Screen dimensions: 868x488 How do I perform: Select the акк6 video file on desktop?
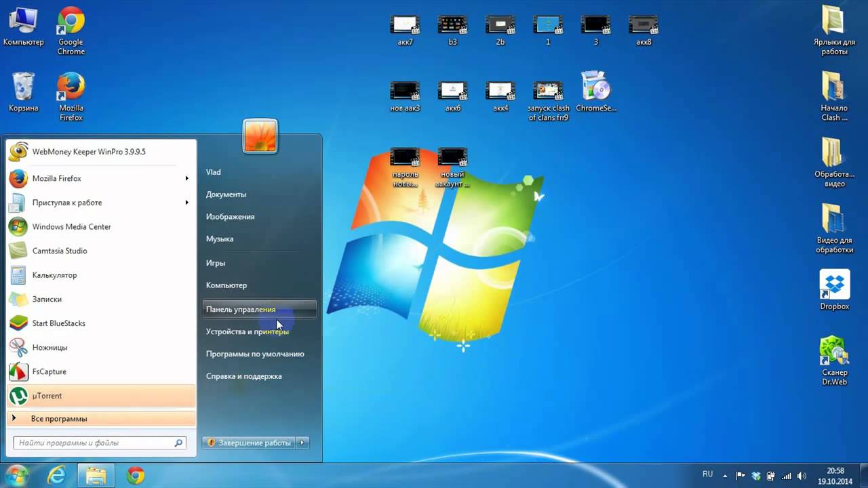pos(452,96)
